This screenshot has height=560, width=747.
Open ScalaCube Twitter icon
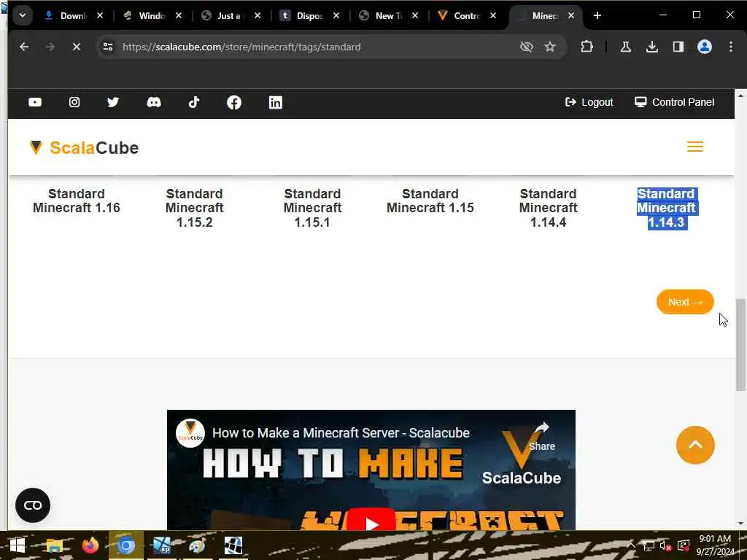113,102
